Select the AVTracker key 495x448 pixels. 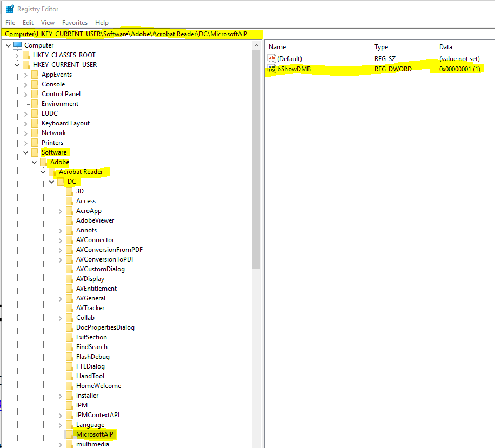(90, 308)
